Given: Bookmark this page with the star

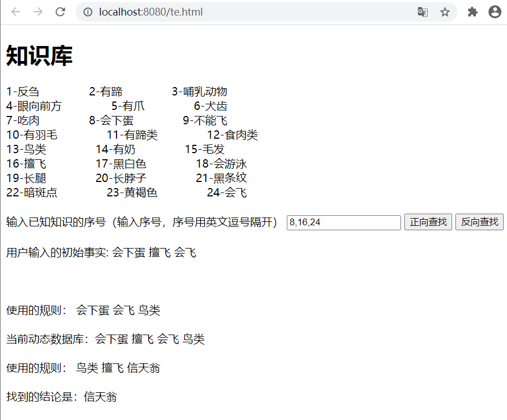Looking at the screenshot, I should click(x=445, y=12).
